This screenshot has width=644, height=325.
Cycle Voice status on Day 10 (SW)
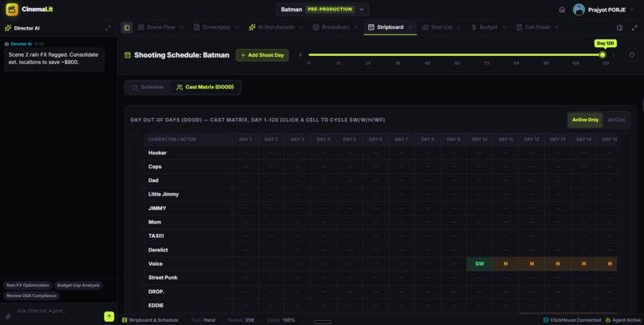click(479, 264)
